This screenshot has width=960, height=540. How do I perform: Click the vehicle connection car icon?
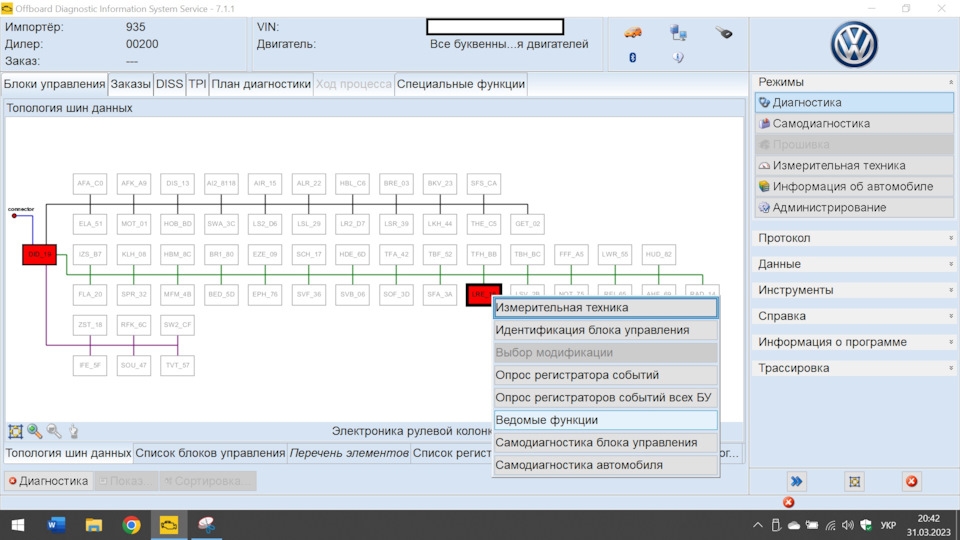point(633,32)
